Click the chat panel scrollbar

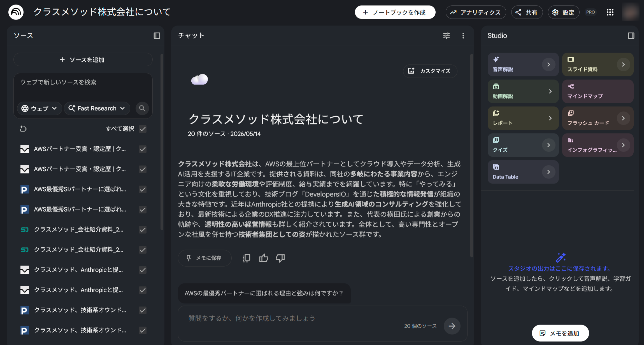click(x=472, y=156)
